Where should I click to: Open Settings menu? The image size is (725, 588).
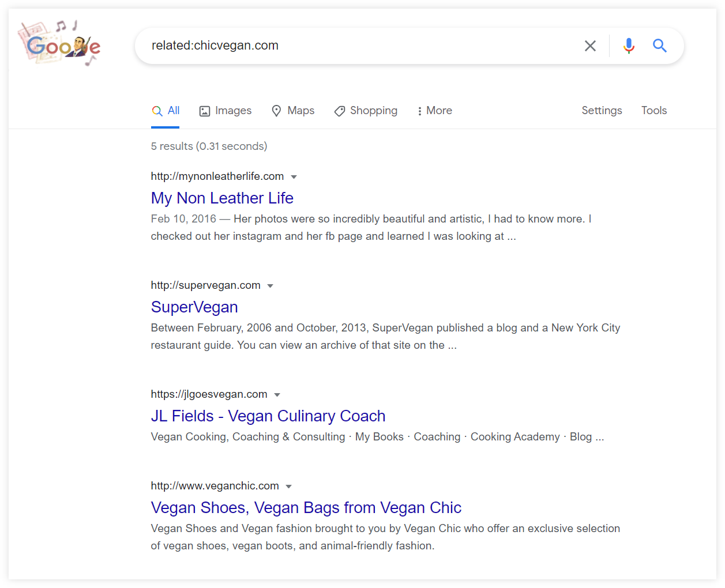(602, 111)
